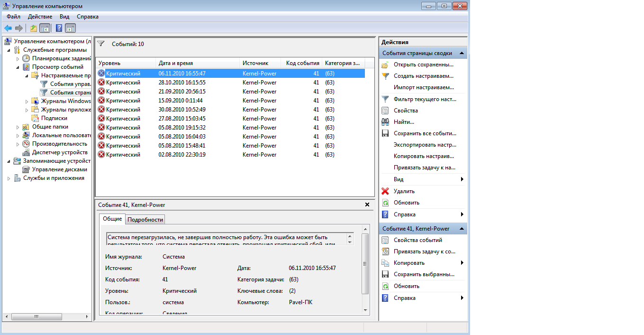This screenshot has height=335, width=644.
Task: Click the Forward arrow toolbar icon
Action: (19, 28)
